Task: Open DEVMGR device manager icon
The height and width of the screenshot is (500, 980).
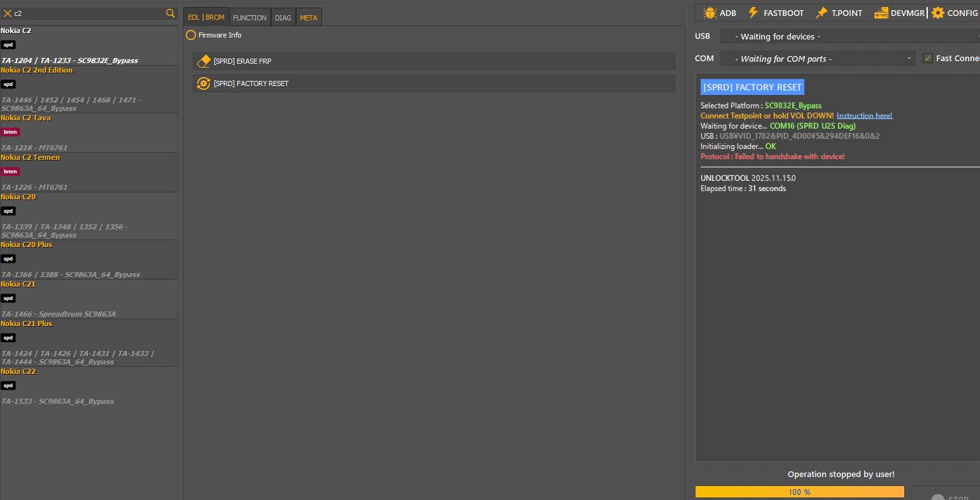Action: pyautogui.click(x=881, y=13)
